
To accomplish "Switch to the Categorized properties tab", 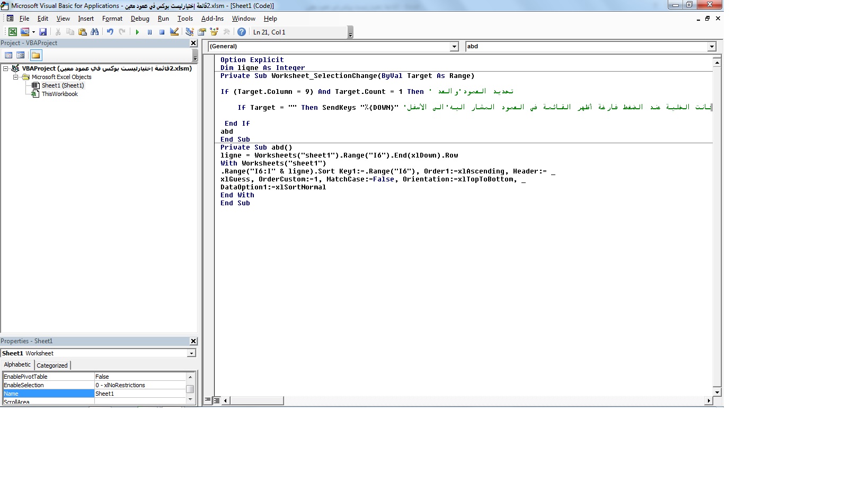I will 52,365.
